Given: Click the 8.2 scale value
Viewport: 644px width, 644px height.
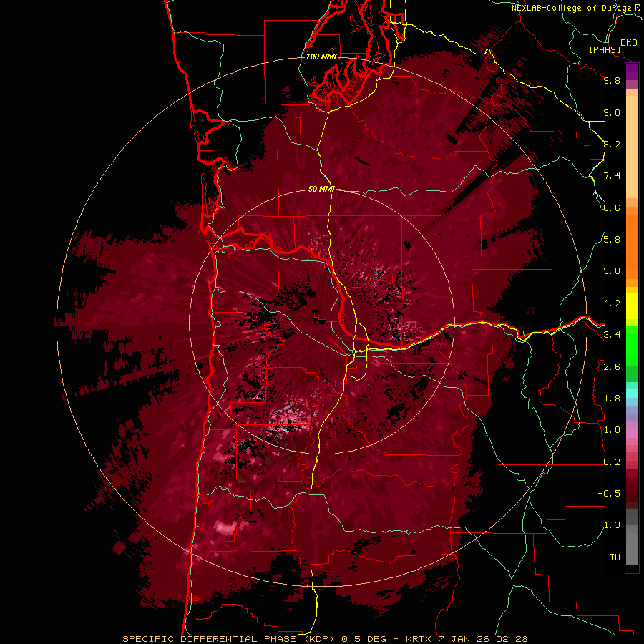Looking at the screenshot, I should [612, 144].
